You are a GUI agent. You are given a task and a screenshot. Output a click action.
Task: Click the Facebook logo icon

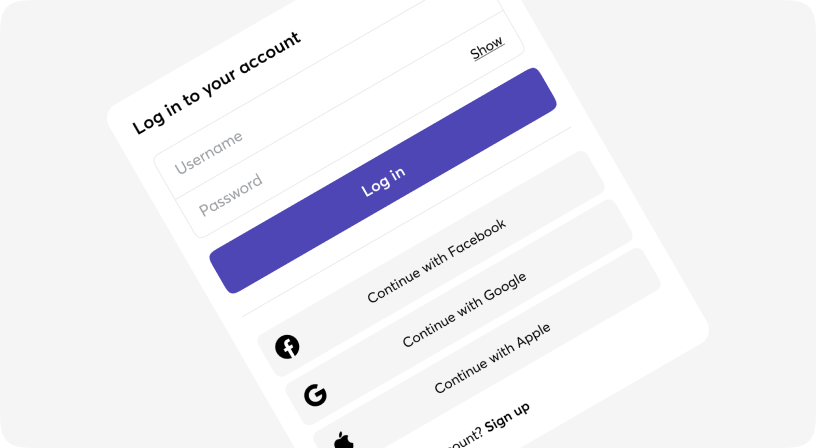pyautogui.click(x=287, y=347)
